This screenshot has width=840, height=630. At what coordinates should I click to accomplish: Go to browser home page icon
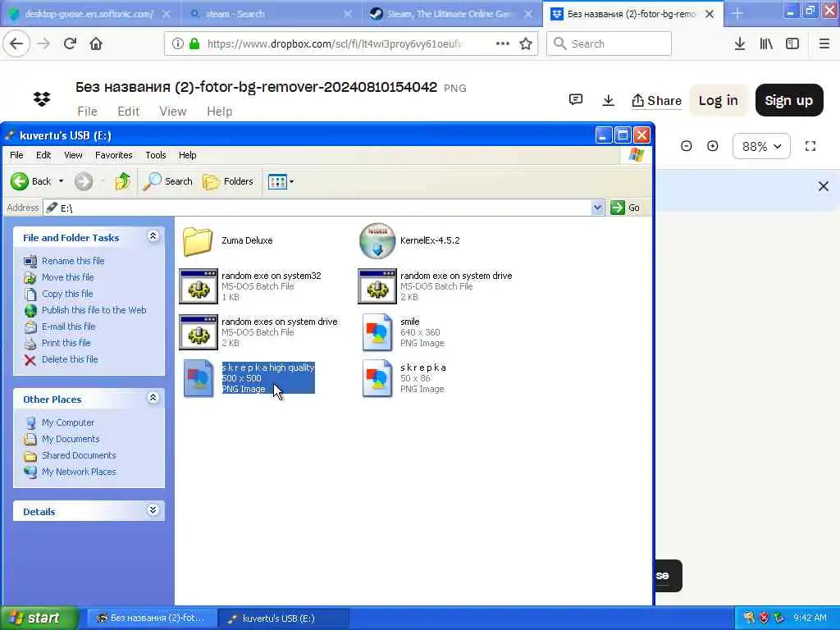(96, 43)
